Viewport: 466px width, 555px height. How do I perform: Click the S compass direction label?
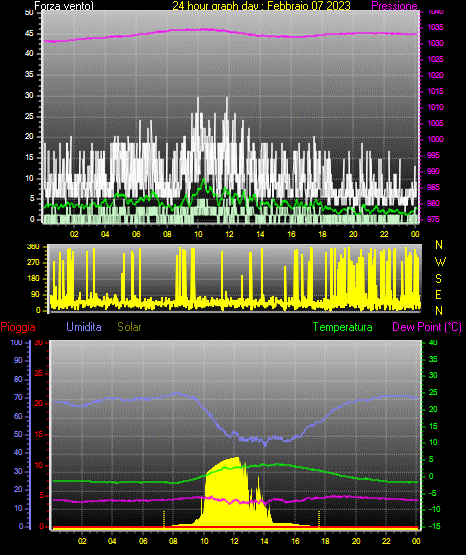(x=438, y=279)
